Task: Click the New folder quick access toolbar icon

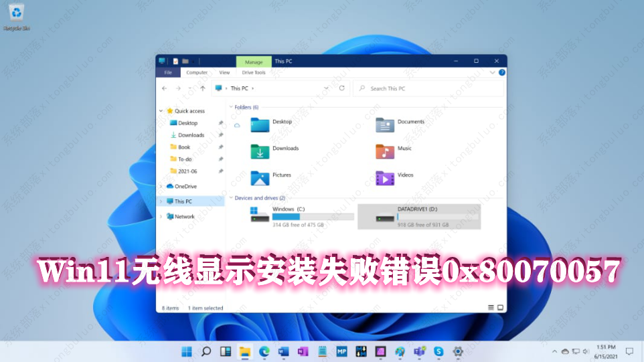Action: pyautogui.click(x=185, y=61)
